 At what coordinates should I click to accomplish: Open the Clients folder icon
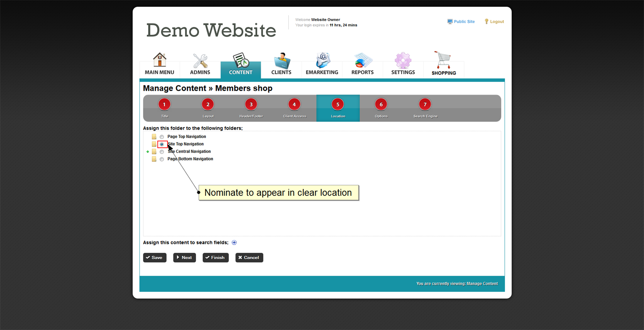pos(281,60)
